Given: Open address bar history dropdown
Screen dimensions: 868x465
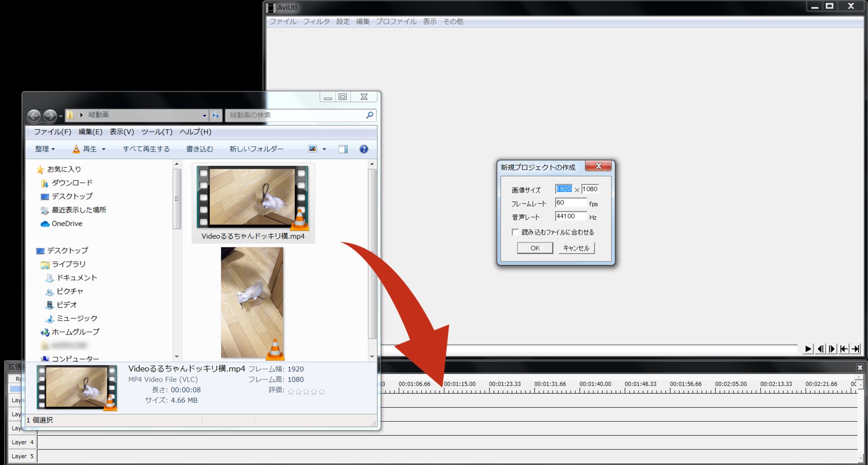Looking at the screenshot, I should click(204, 116).
